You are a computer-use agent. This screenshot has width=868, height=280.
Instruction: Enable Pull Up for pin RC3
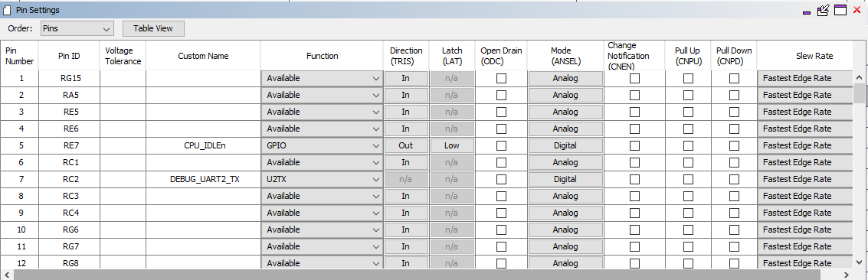click(x=688, y=196)
